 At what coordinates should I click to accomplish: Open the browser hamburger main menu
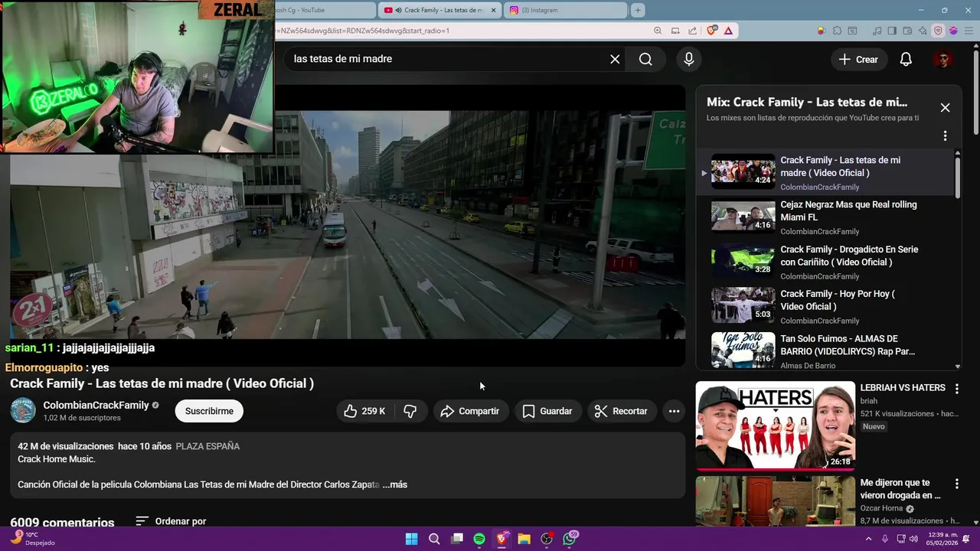969,31
